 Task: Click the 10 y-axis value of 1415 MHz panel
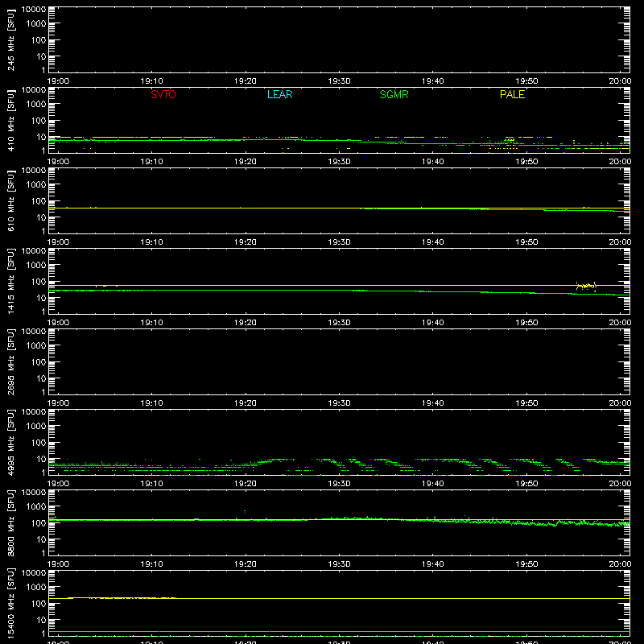coord(41,298)
